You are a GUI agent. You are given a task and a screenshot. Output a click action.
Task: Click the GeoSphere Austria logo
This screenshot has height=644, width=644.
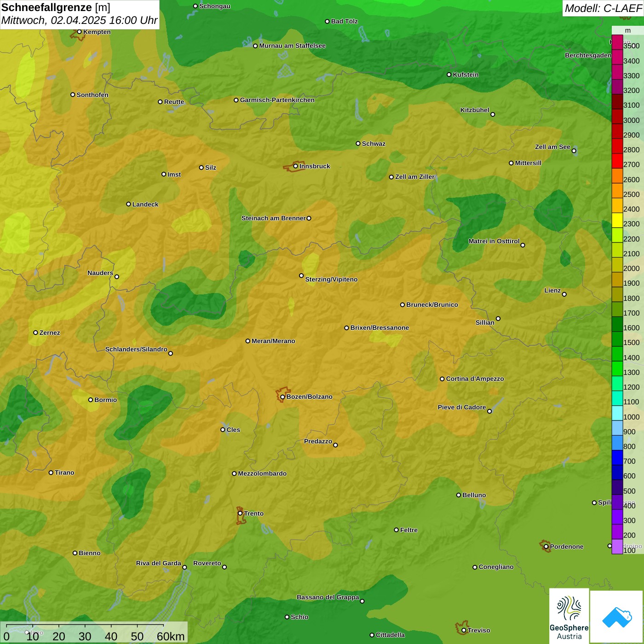click(x=569, y=615)
